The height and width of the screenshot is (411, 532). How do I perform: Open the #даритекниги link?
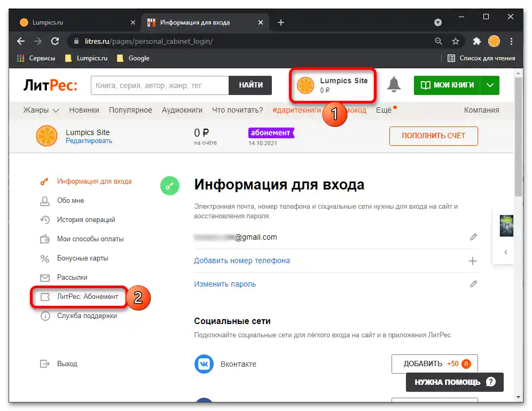[x=296, y=110]
